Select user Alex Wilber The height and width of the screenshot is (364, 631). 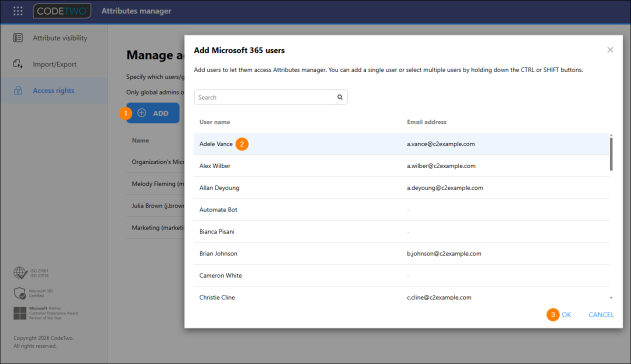pos(401,166)
